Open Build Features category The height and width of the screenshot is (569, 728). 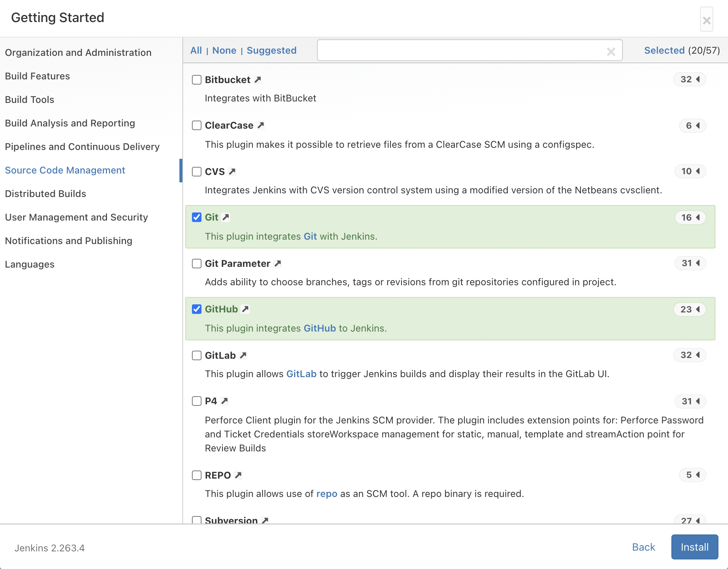point(38,76)
